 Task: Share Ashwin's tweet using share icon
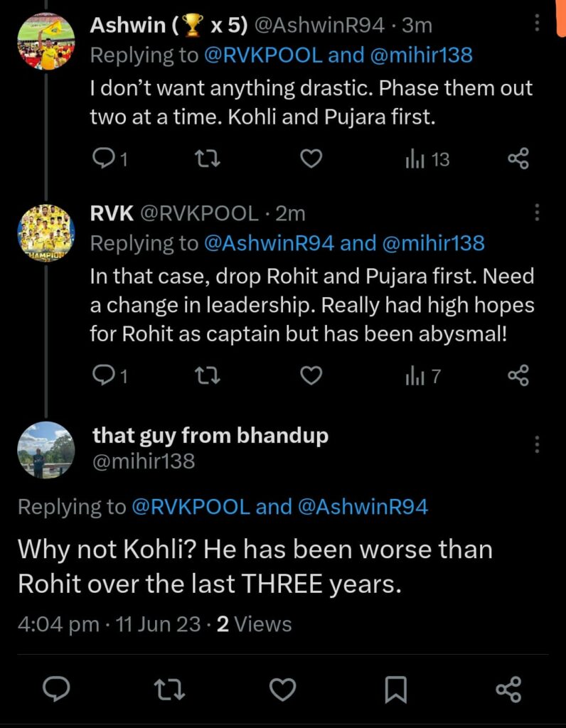(x=519, y=159)
